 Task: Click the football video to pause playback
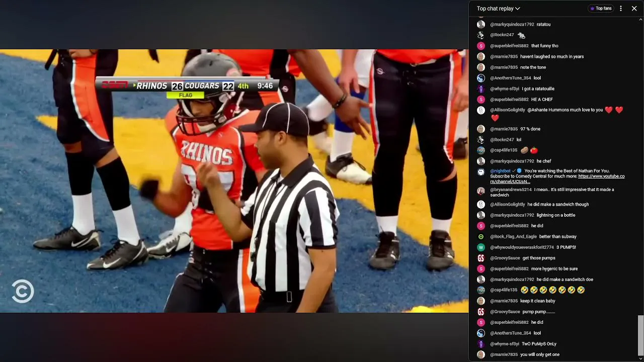point(234,181)
